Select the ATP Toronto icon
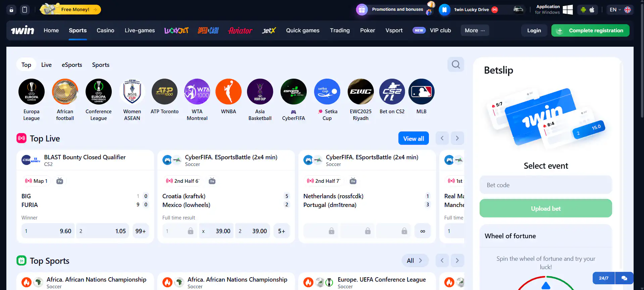This screenshot has height=290, width=644. [x=164, y=92]
